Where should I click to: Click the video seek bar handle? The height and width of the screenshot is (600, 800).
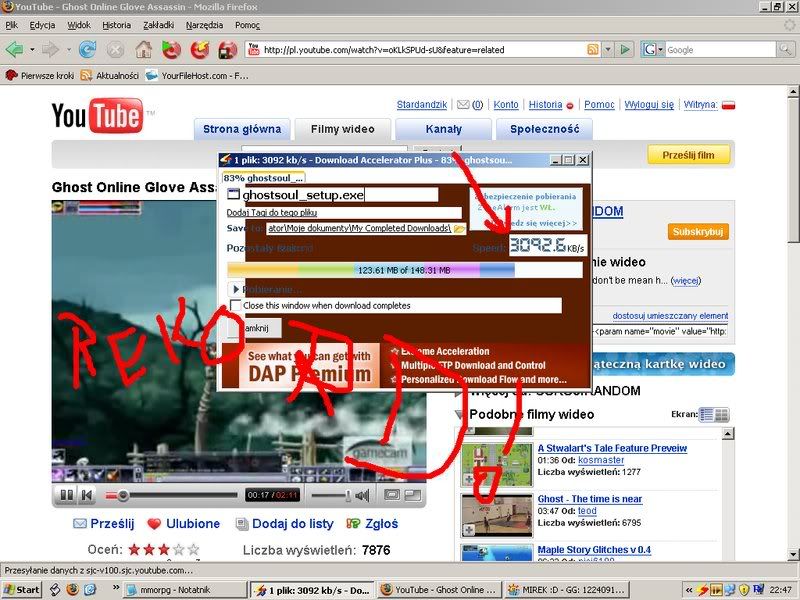point(122,495)
